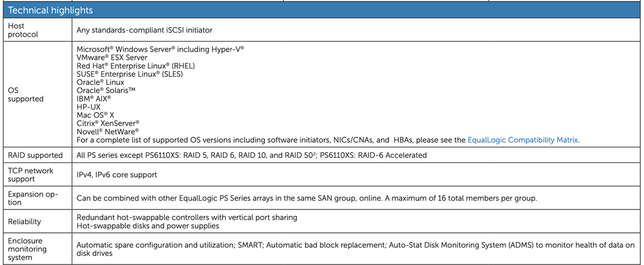Click the SUSE Enterprise Linux (SLES) line
Screen dimensions: 644x265
[130, 74]
